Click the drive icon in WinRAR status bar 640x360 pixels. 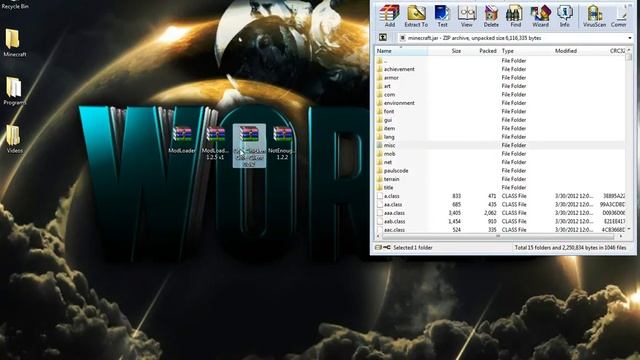pos(378,247)
